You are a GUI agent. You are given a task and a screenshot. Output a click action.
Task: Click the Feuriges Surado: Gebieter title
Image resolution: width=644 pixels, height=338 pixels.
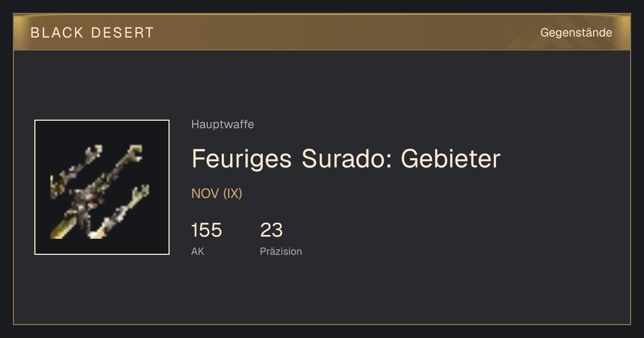346,159
